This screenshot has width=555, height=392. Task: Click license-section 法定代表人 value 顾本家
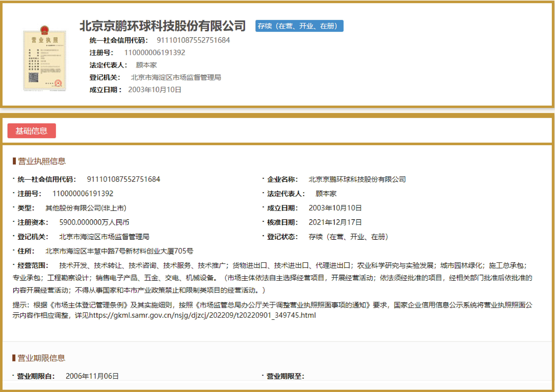pos(326,193)
